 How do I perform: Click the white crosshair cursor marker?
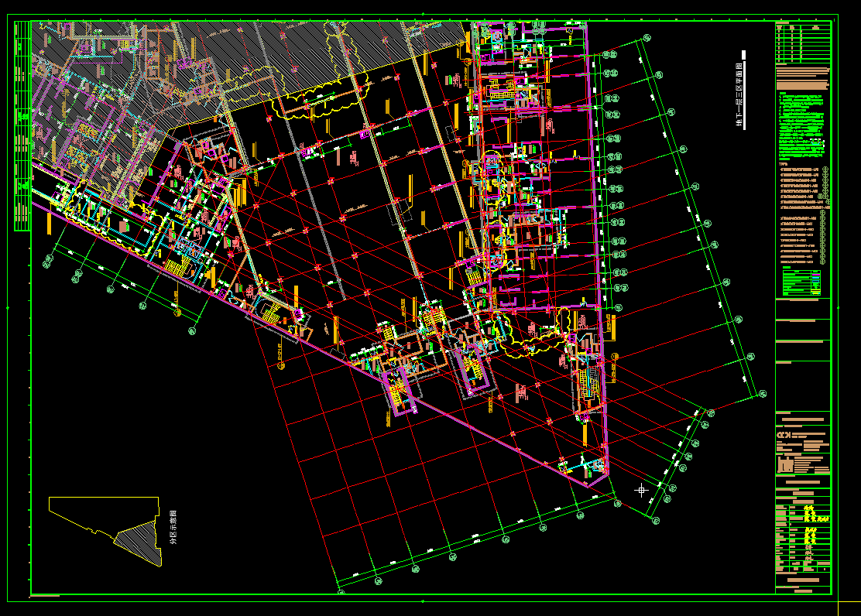[641, 490]
